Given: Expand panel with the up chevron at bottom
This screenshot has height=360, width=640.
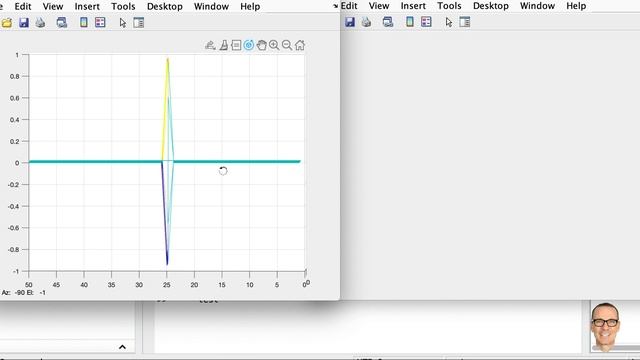Looking at the screenshot, I should [x=122, y=347].
